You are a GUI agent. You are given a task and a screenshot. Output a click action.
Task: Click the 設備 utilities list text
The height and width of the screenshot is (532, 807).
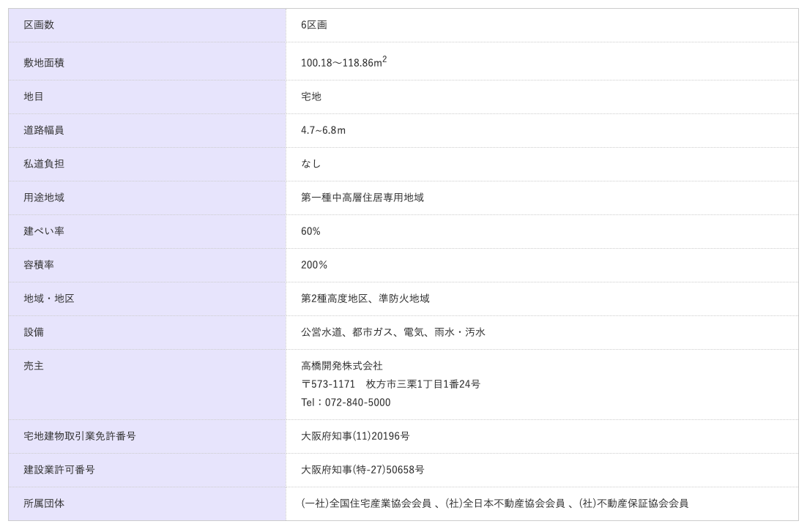pos(393,332)
